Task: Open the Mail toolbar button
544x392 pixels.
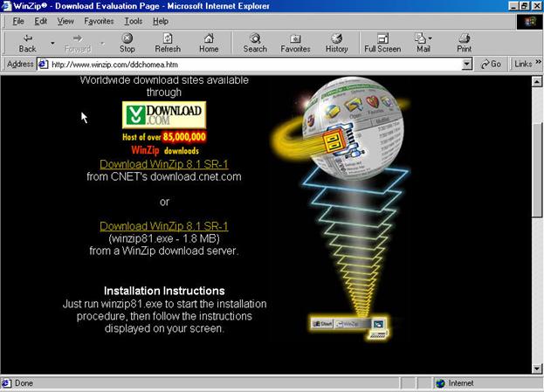Action: coord(423,43)
